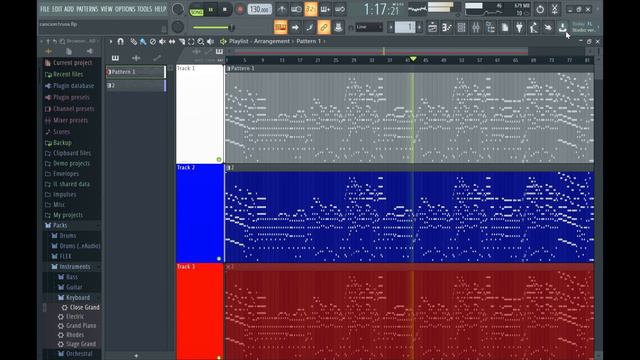Click the right-arrow auto-scroll icon
Image resolution: width=640 pixels, height=360 pixels.
click(295, 27)
